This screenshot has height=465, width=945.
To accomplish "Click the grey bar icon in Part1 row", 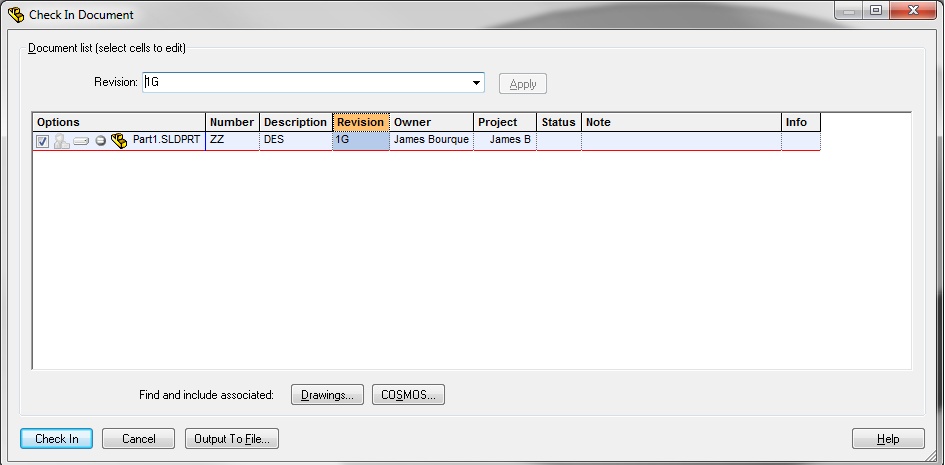I will pyautogui.click(x=81, y=142).
